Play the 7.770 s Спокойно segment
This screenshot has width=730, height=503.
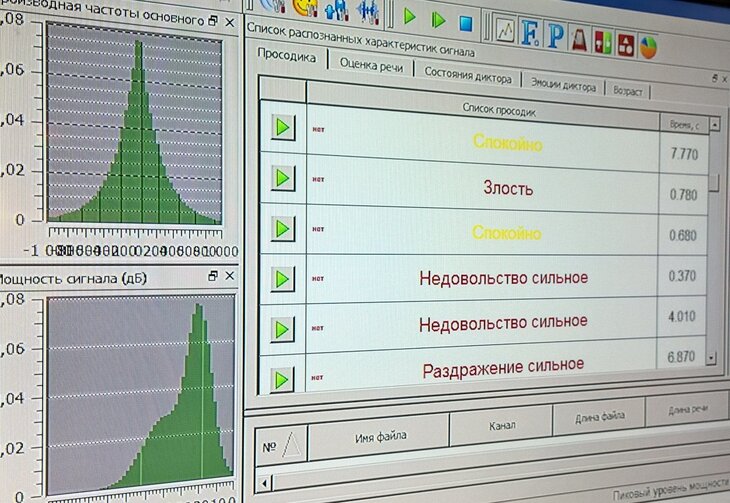click(x=283, y=128)
